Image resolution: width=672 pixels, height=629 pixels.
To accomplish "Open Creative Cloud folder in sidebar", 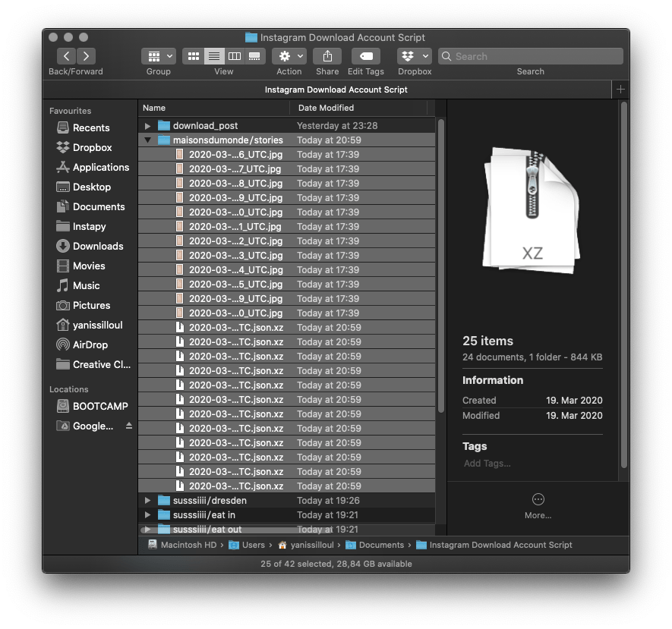I will click(102, 364).
